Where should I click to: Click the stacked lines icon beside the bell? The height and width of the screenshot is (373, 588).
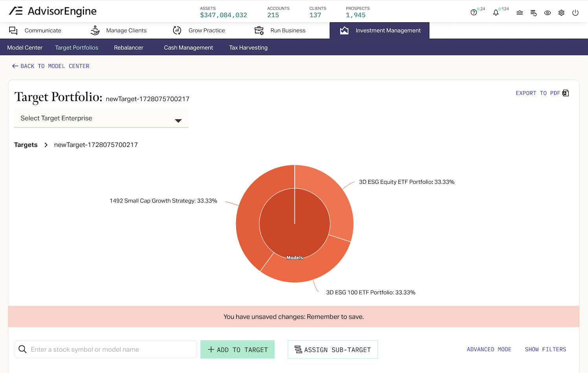pos(520,13)
